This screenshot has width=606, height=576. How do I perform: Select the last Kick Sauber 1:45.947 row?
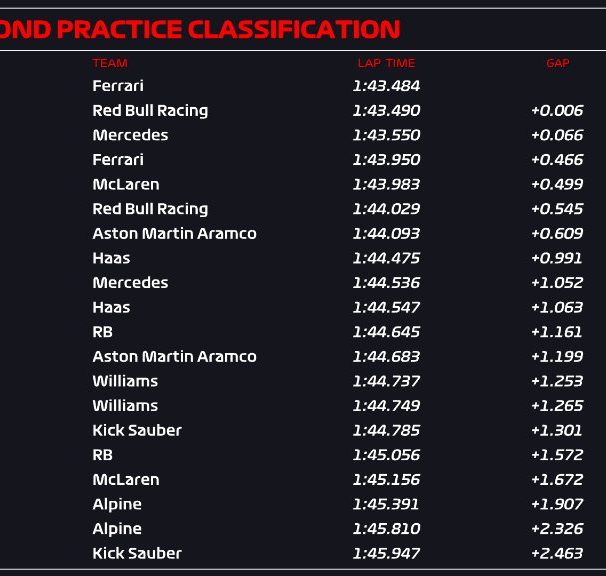coord(303,554)
